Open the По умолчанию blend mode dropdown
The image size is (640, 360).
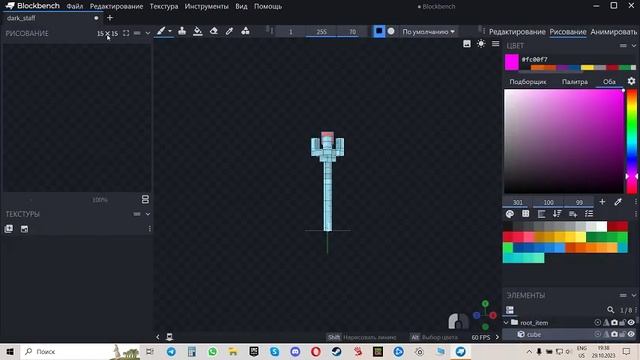pyautogui.click(x=428, y=31)
